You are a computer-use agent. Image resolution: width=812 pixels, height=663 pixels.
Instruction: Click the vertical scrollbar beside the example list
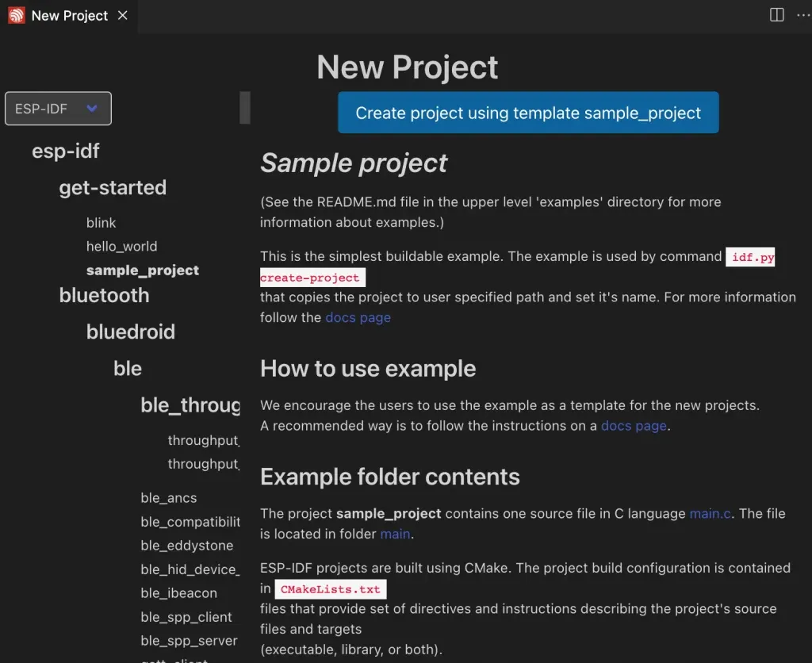pos(244,108)
